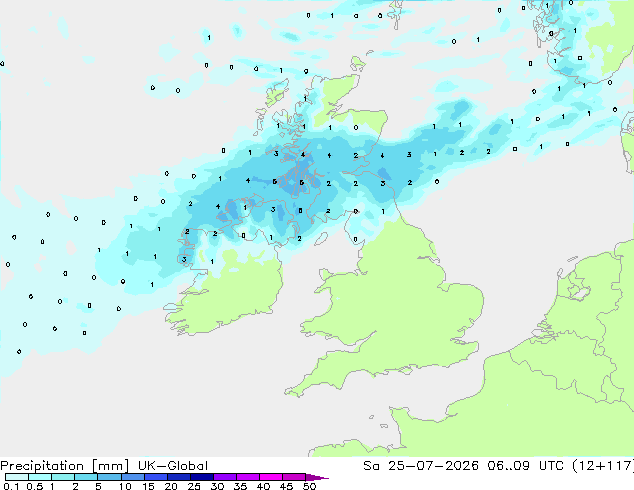Click the '06..09' hour range text
The image size is (634, 490).
tap(508, 466)
